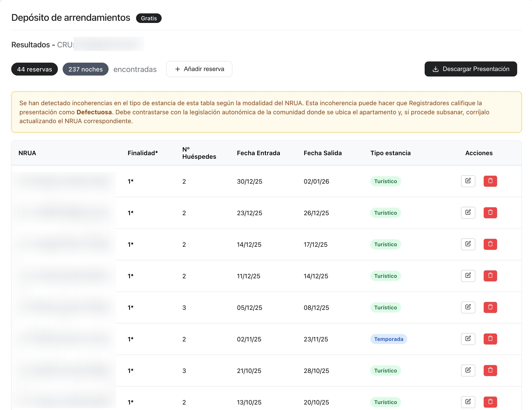Viewport: 532px width, 410px height.
Task: Click the 237 noches badge
Action: [x=86, y=69]
